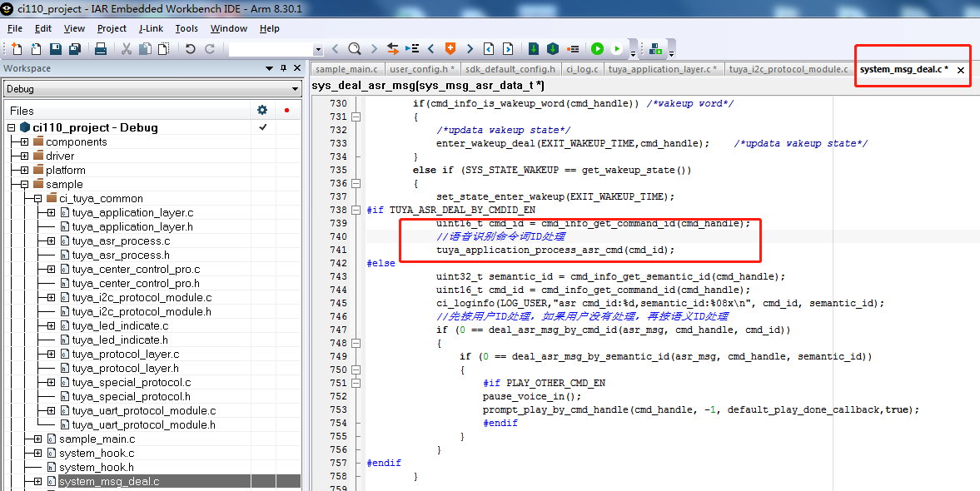Click the Save All toolbar icon
Screen dimensions: 980x491
[75, 49]
